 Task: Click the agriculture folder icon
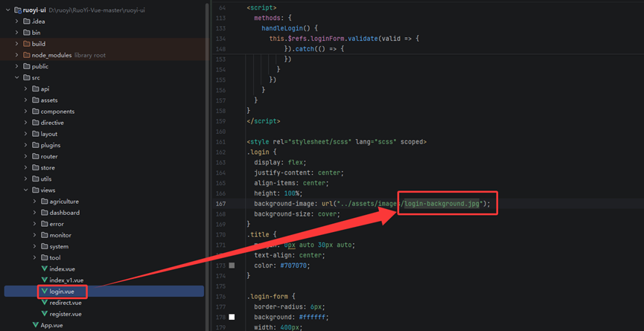point(45,202)
